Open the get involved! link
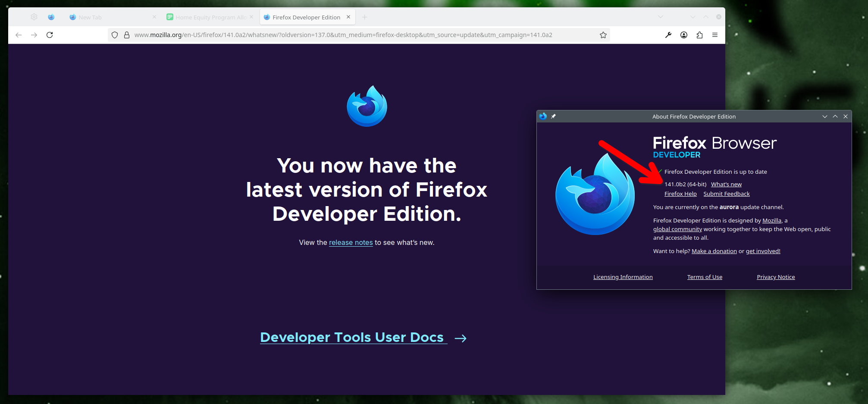 [763, 251]
